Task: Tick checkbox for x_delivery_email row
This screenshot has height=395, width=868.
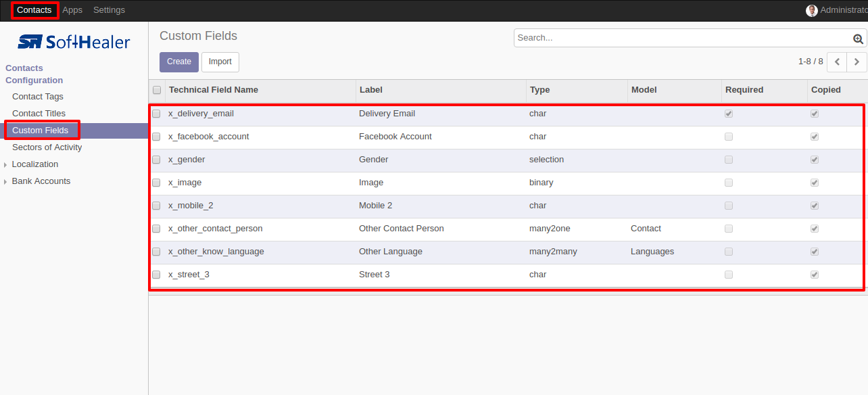Action: [x=156, y=114]
